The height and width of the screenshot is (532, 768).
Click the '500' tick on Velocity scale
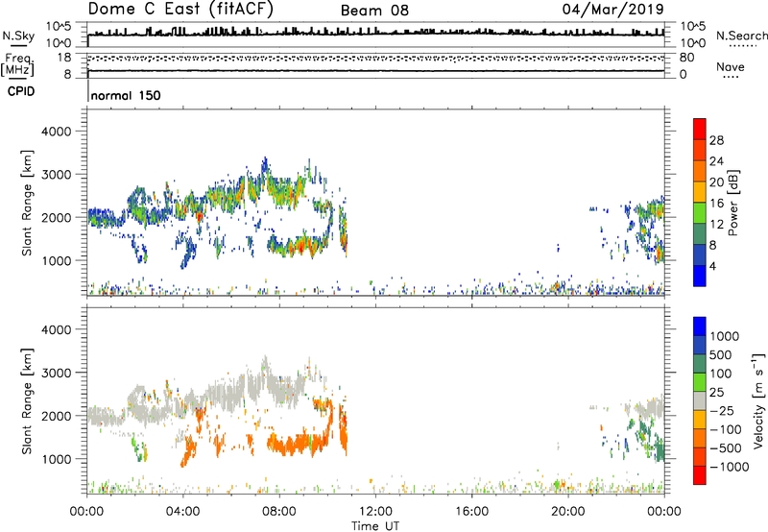coord(721,355)
